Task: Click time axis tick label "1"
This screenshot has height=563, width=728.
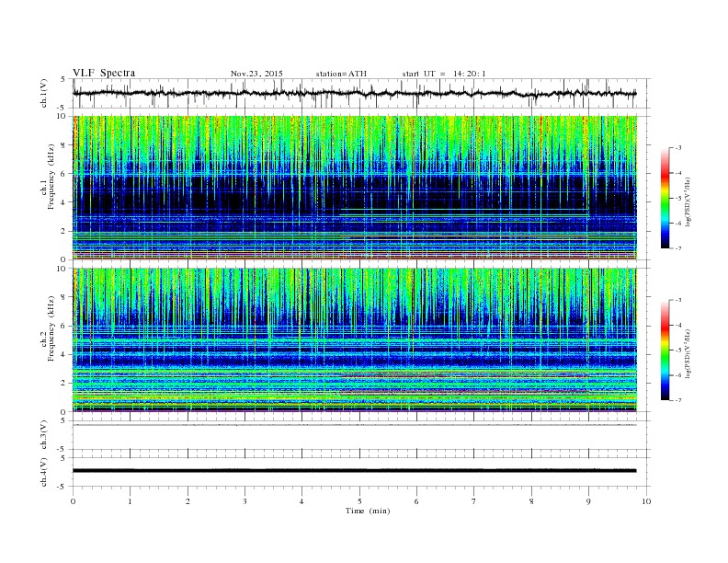Action: [130, 501]
